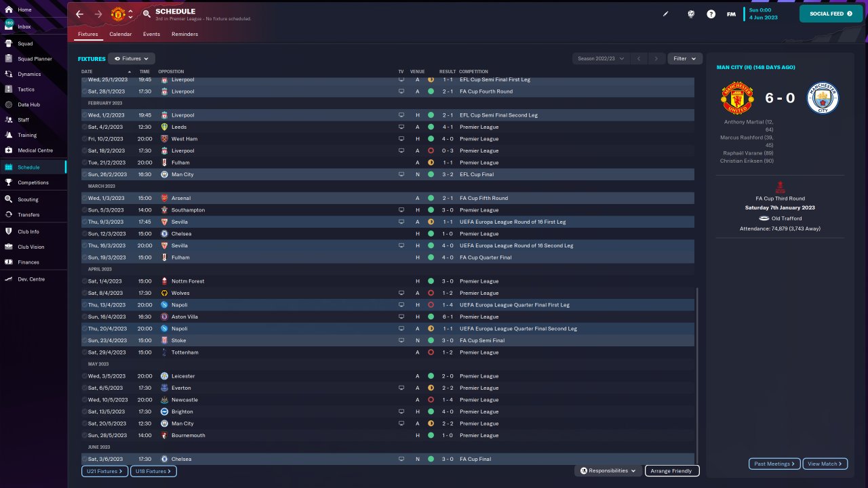Open Staff from the sidebar
Viewport: 868px width, 488px height.
tap(33, 119)
